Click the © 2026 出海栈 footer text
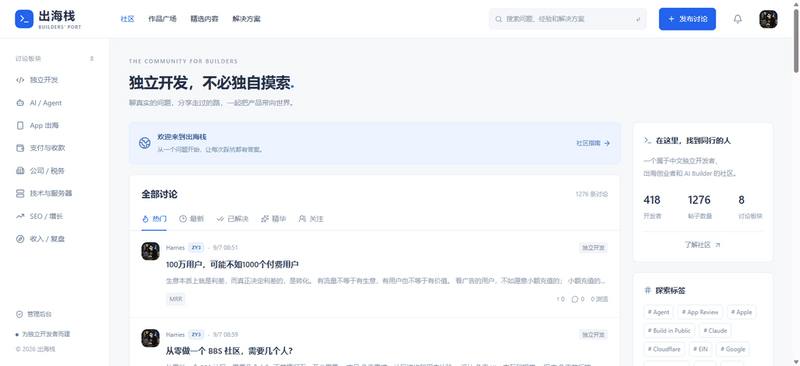This screenshot has height=366, width=800. point(35,349)
